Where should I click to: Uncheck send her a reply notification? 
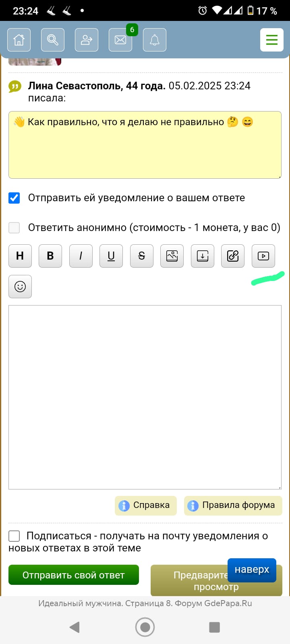(14, 198)
